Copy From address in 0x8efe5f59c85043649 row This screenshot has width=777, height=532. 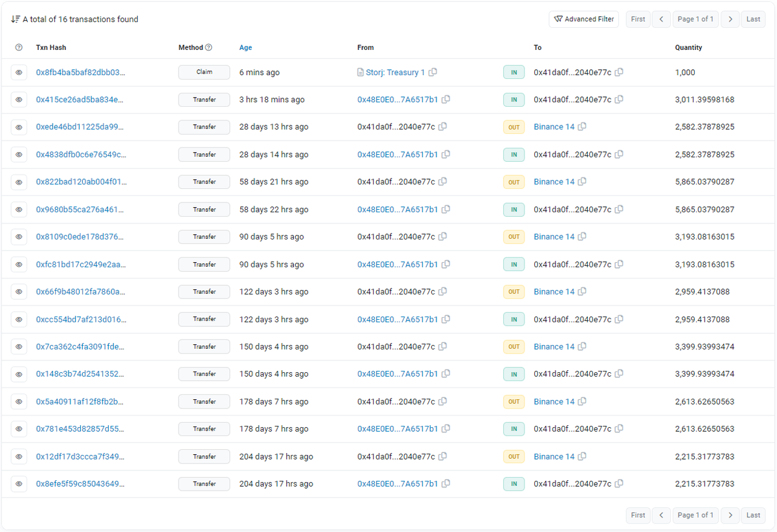coord(446,484)
